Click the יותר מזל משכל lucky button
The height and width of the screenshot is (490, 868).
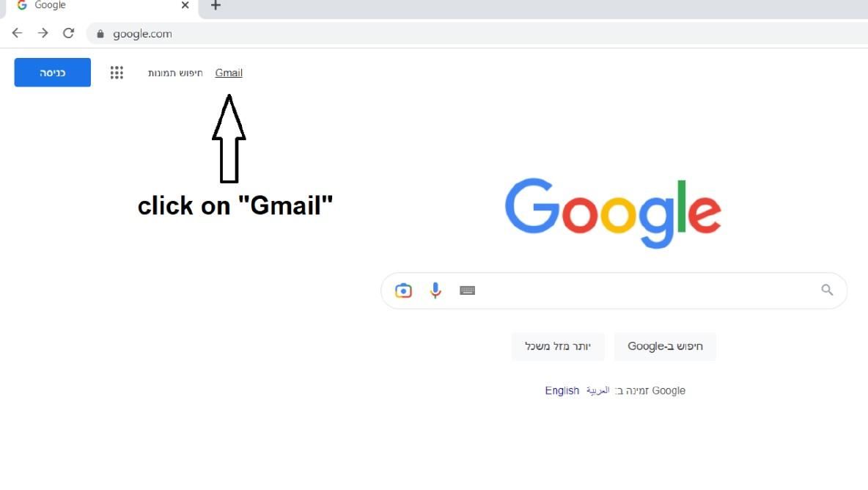point(557,346)
